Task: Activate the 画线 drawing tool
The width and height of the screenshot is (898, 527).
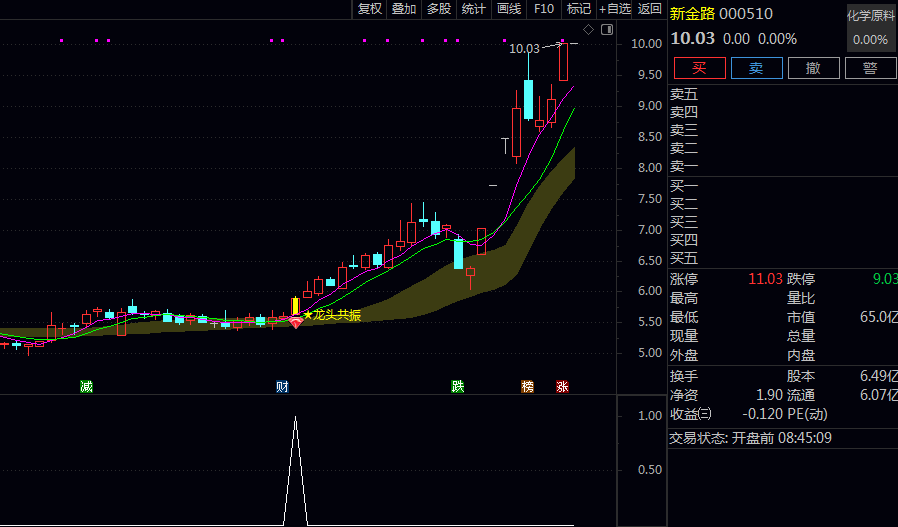Action: click(x=509, y=9)
